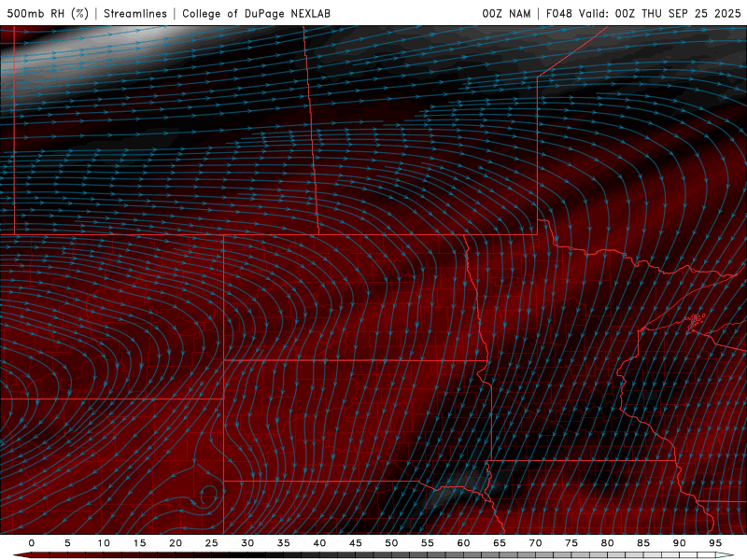Viewport: 747px width, 560px height.
Task: Click the small streamline swirl near the map bottom
Action: click(x=208, y=496)
